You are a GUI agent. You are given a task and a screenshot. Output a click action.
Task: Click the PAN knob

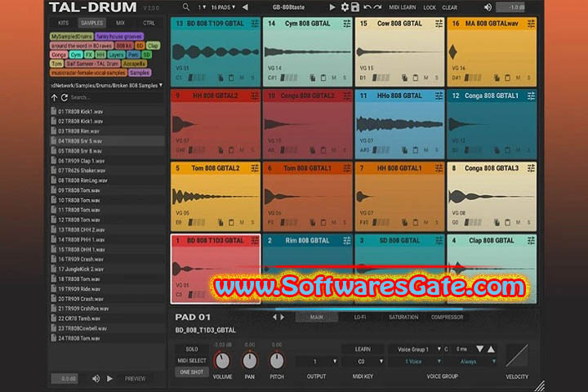[249, 361]
